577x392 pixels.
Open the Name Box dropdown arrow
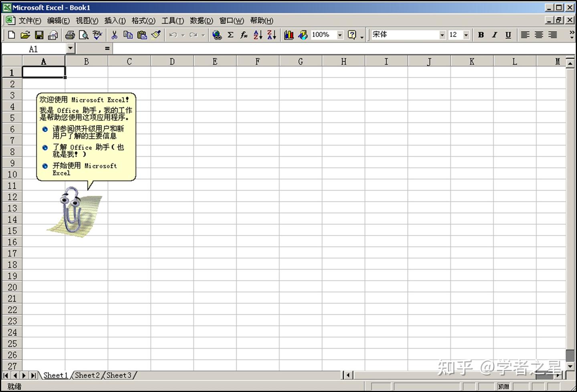click(70, 48)
